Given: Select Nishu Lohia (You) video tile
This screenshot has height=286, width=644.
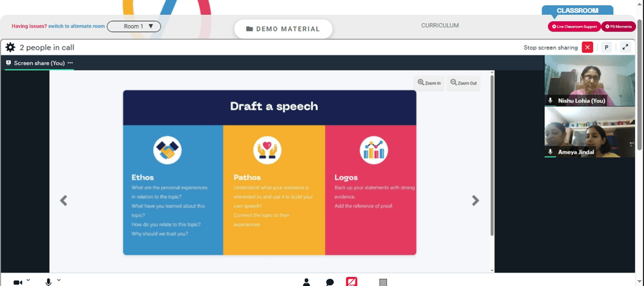Looking at the screenshot, I should point(589,81).
